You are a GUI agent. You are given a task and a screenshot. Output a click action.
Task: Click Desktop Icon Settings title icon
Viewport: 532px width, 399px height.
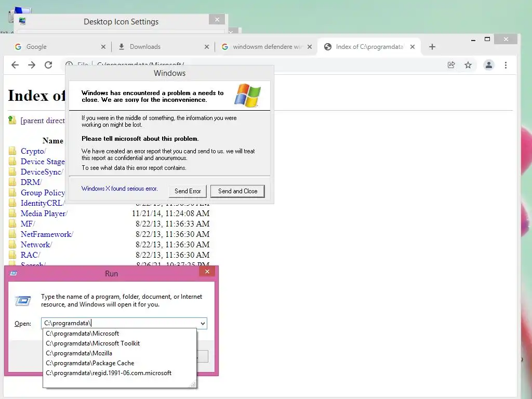pos(22,21)
